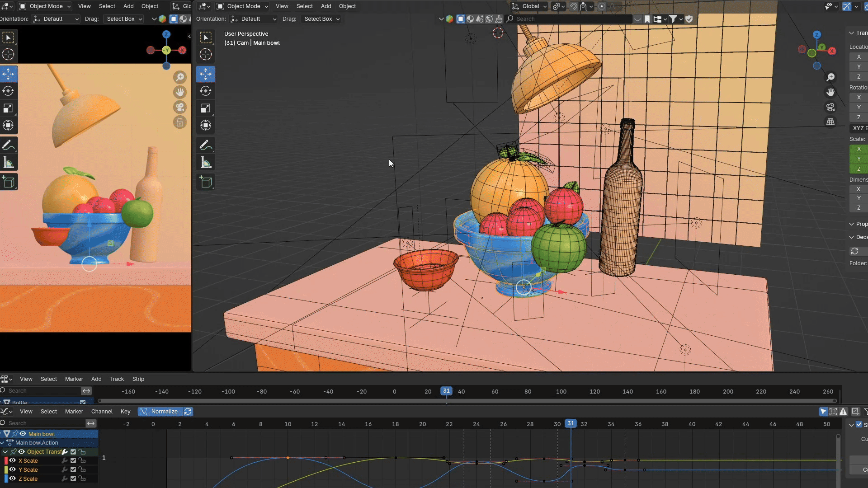Open the Channel menu in graph editor

pyautogui.click(x=102, y=411)
